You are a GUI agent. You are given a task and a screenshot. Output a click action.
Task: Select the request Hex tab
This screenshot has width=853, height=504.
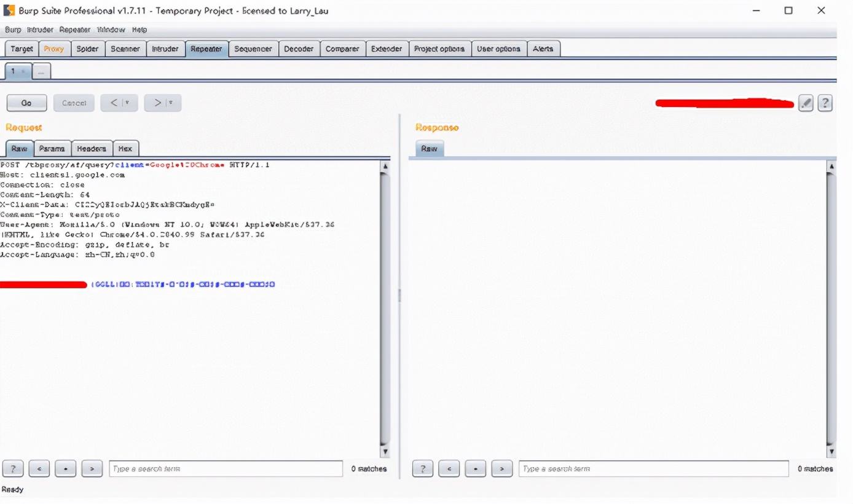(x=125, y=149)
